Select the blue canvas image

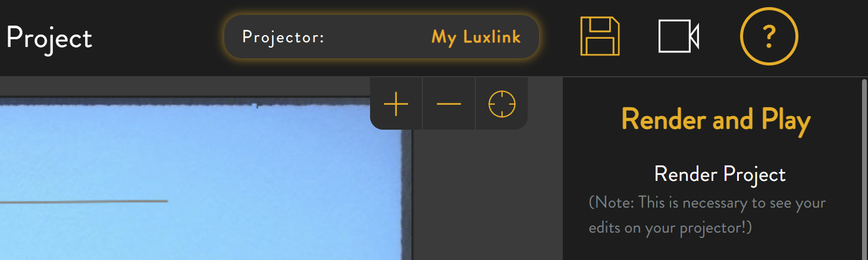coord(202,181)
